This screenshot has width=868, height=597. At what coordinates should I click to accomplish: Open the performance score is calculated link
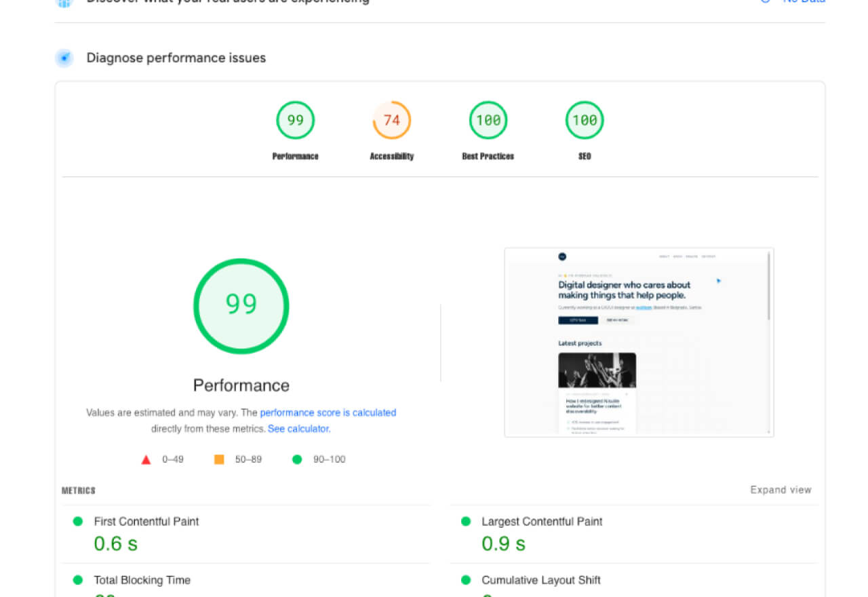(328, 412)
